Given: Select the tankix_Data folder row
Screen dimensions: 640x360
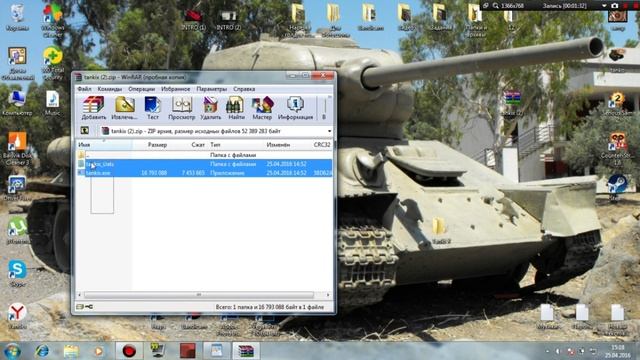Looking at the screenshot, I should (204, 164).
